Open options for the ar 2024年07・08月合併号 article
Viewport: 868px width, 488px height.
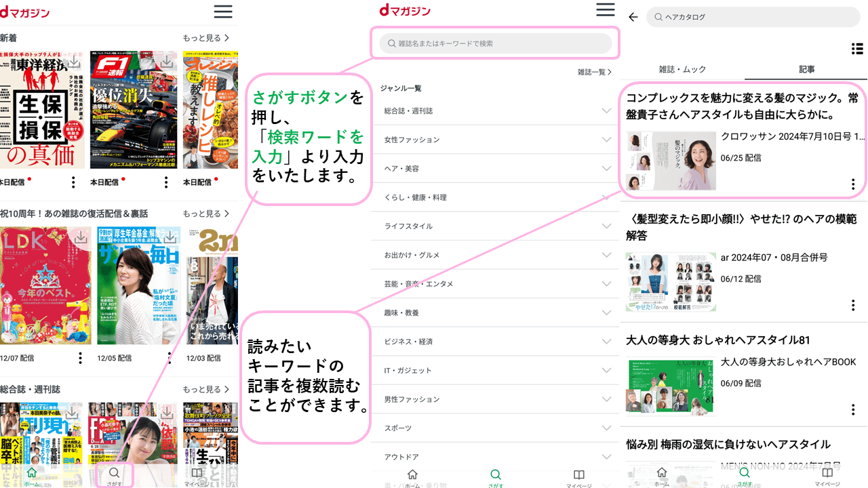(853, 305)
